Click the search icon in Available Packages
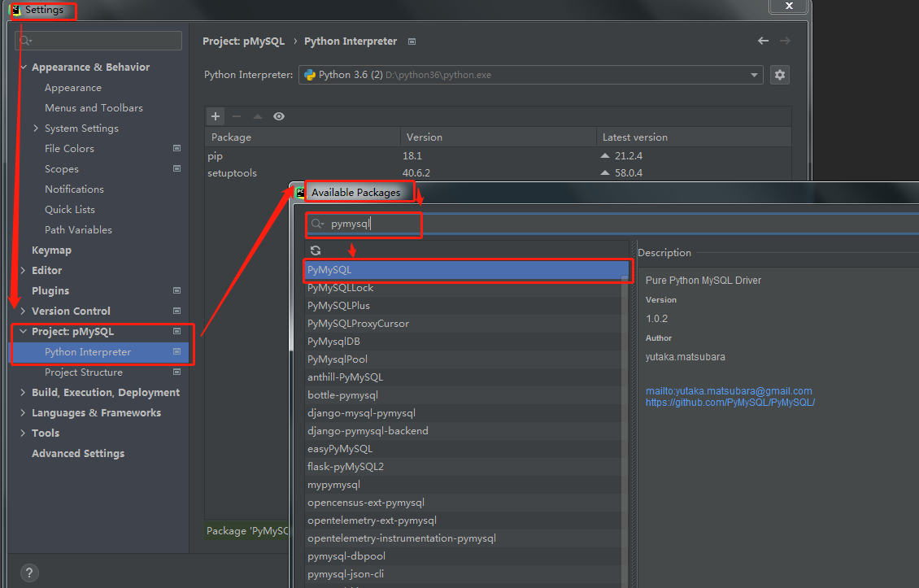Image resolution: width=919 pixels, height=588 pixels. 317,224
